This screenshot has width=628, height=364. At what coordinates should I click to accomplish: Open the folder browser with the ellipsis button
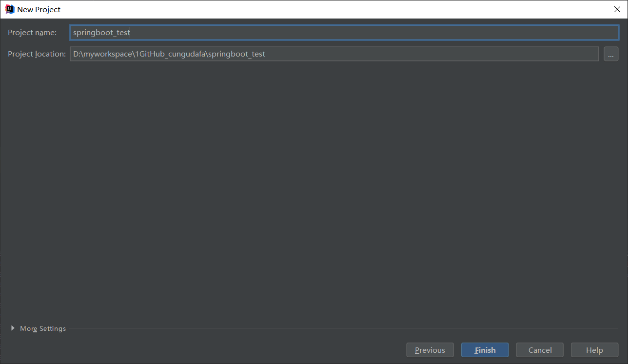(611, 54)
